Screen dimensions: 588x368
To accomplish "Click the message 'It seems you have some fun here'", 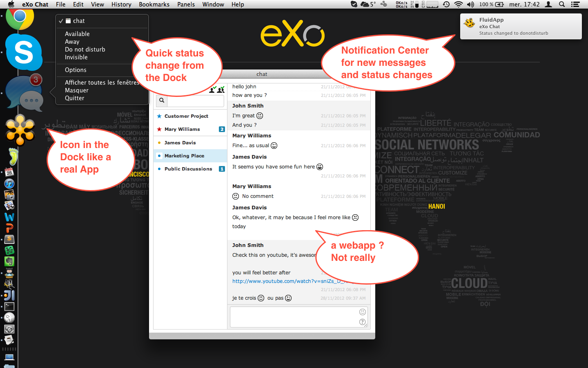I will coord(274,167).
